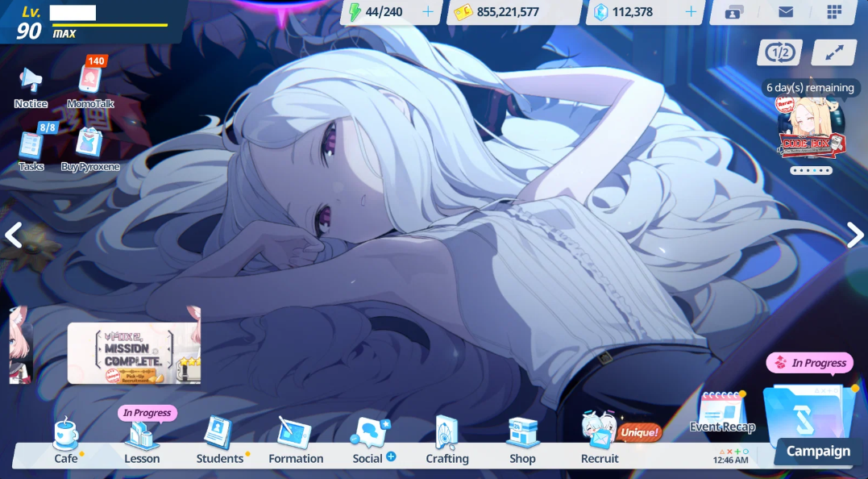Click the 140 MomoTalk notification badge
868x479 pixels.
point(97,61)
